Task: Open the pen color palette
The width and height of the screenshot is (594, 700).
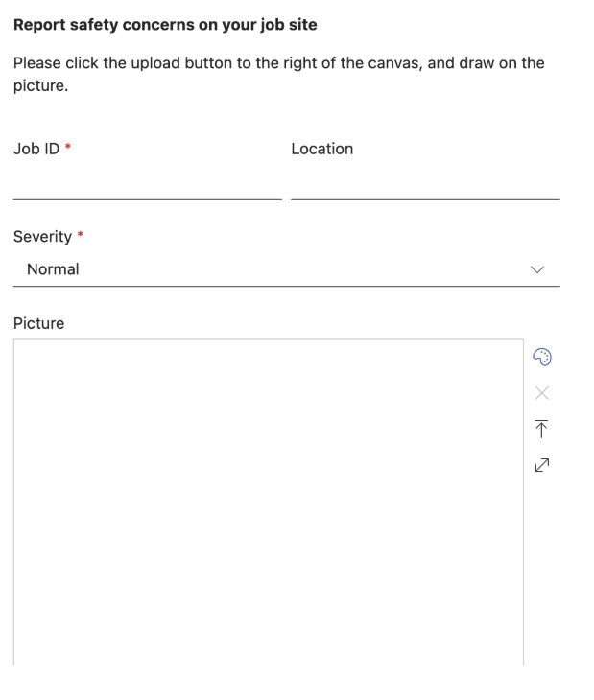Action: pyautogui.click(x=541, y=357)
